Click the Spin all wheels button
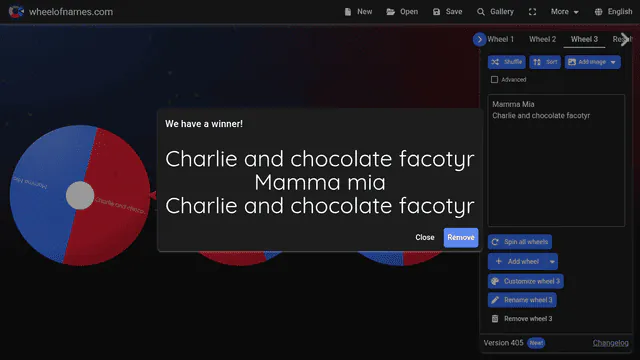Screen dimensions: 640x360 pos(520,242)
